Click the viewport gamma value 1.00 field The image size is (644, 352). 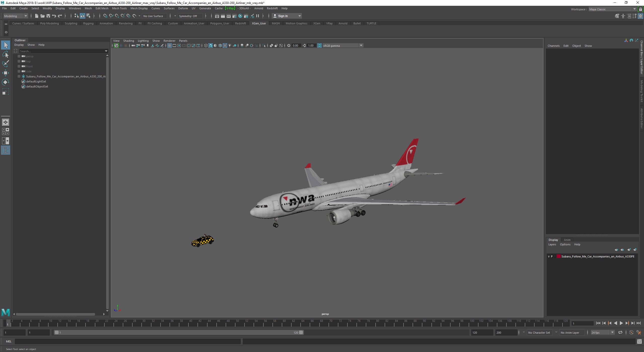311,46
